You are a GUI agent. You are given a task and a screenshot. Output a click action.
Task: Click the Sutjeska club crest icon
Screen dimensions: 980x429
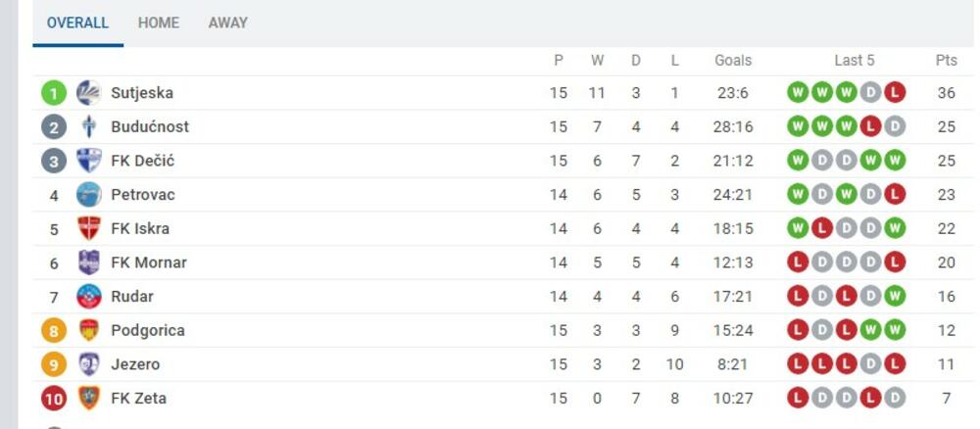(x=88, y=93)
